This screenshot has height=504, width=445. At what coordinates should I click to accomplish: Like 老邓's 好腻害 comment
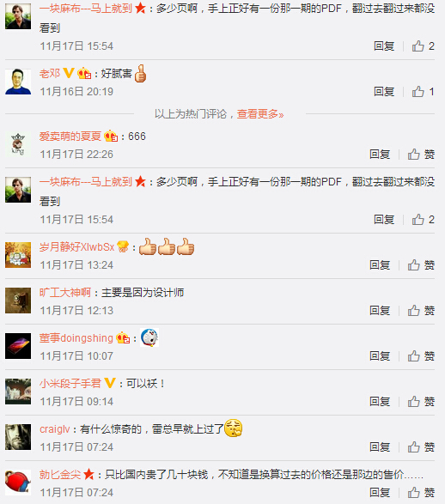click(x=423, y=92)
